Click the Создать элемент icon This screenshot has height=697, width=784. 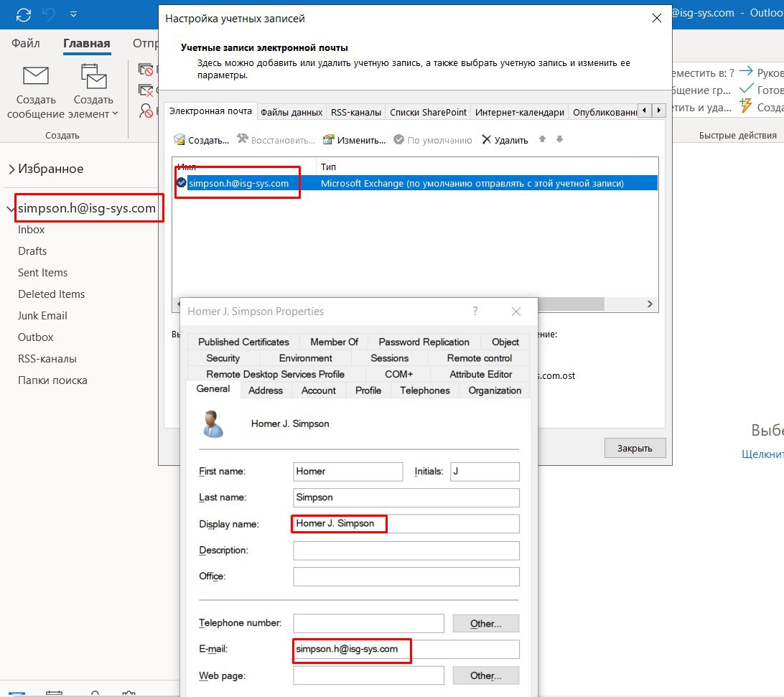(93, 77)
